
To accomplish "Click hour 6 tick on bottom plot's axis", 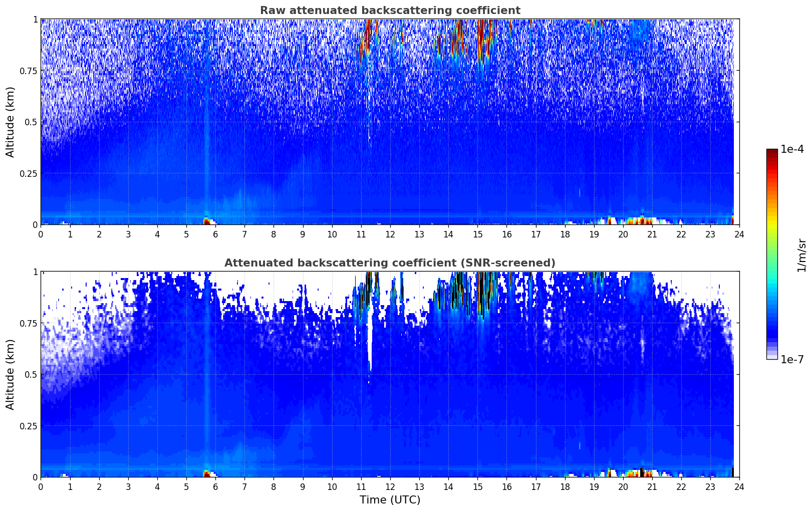I will pos(215,486).
